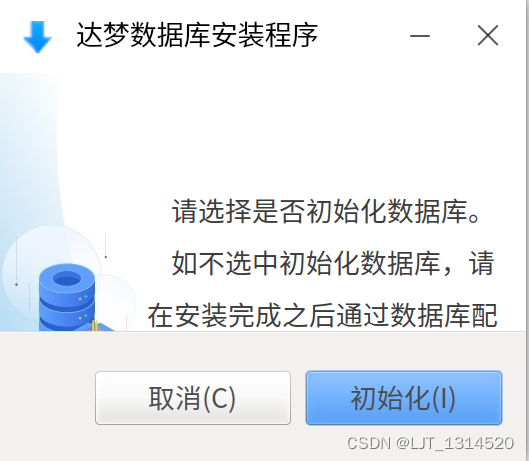
Task: Minimize the 达梦数据库安装程序 window
Action: click(x=420, y=35)
